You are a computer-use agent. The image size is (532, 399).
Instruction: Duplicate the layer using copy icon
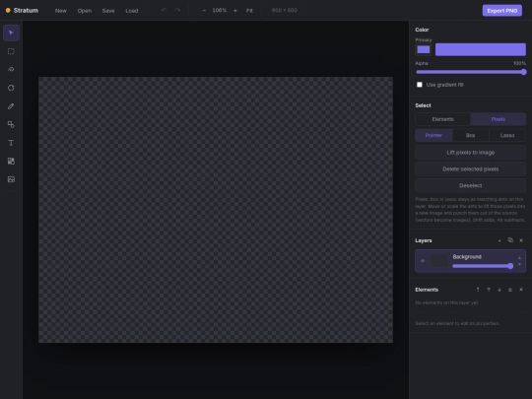coord(510,240)
